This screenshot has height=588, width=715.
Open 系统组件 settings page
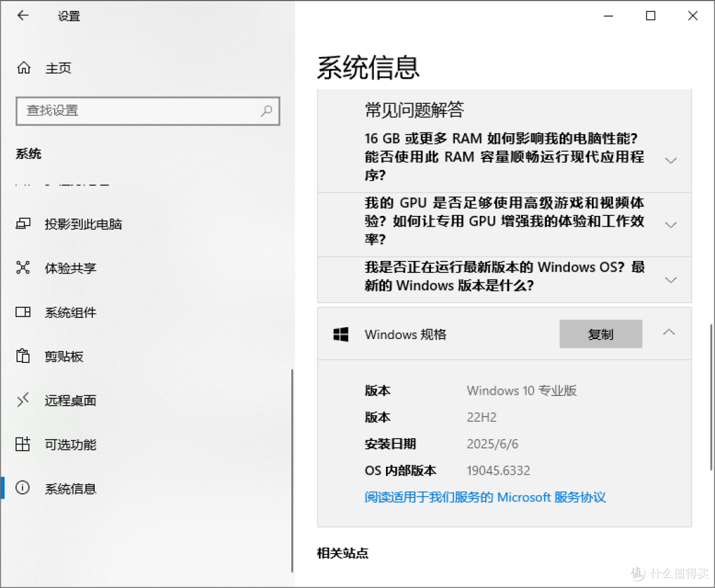point(71,313)
